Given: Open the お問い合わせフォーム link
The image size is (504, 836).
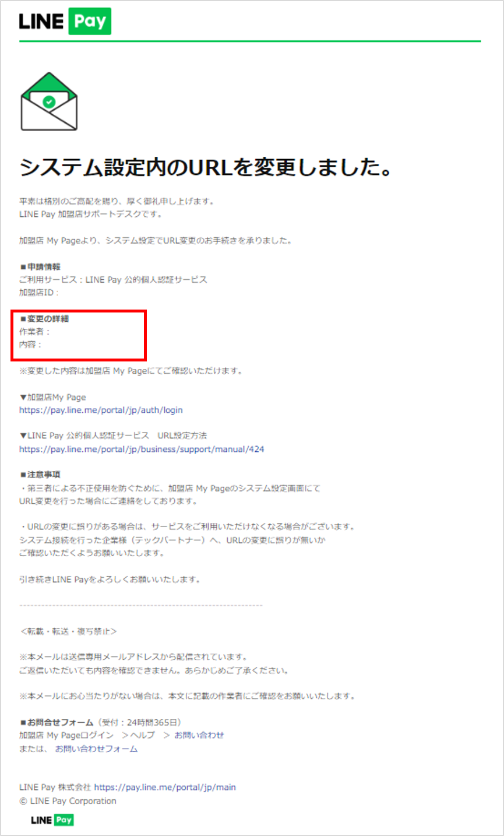Looking at the screenshot, I should pyautogui.click(x=96, y=749).
